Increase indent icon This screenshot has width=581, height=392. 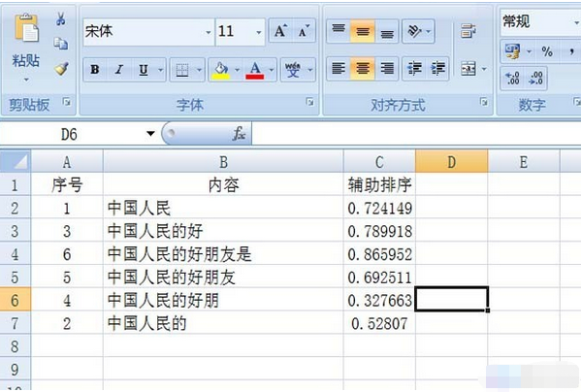[437, 68]
